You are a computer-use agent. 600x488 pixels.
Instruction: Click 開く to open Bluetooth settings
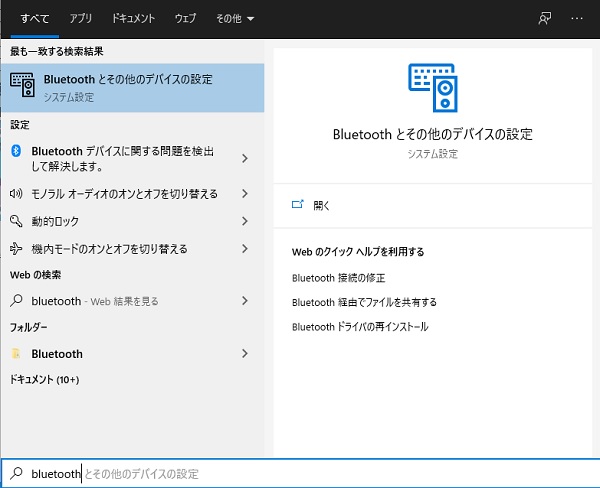tap(321, 205)
